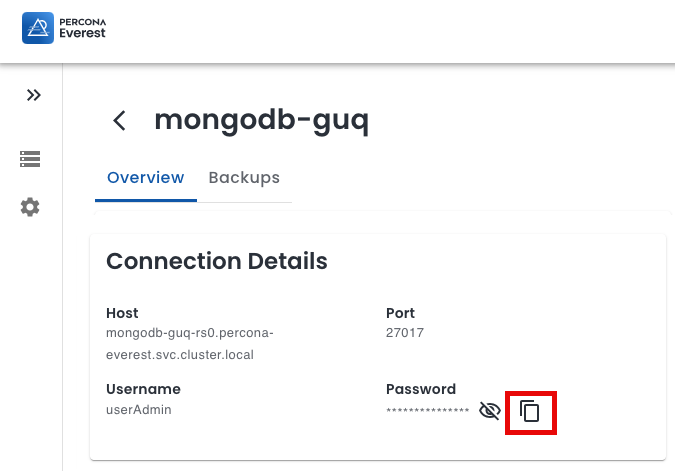Click the Host field label
This screenshot has height=471, width=676.
point(122,313)
